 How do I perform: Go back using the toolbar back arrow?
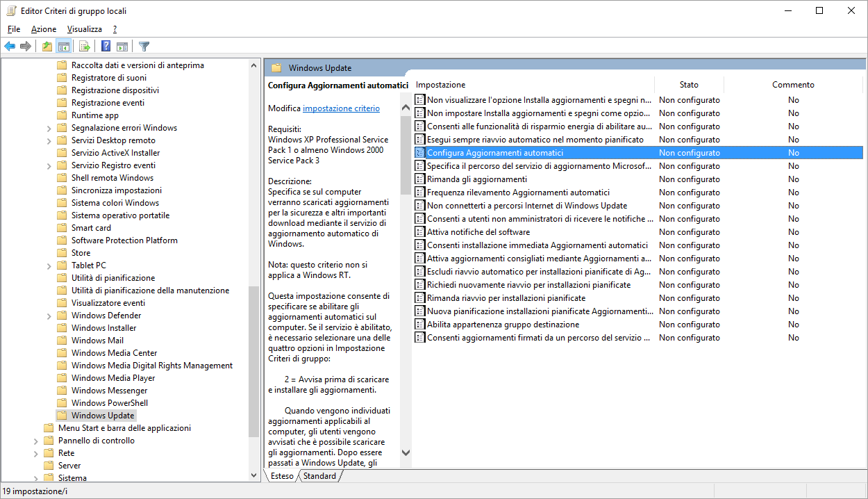(10, 47)
